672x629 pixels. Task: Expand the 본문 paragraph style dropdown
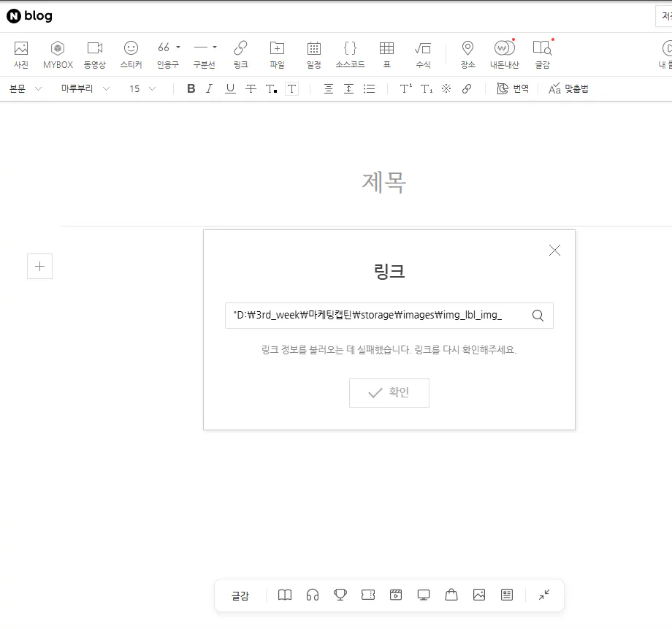click(26, 89)
